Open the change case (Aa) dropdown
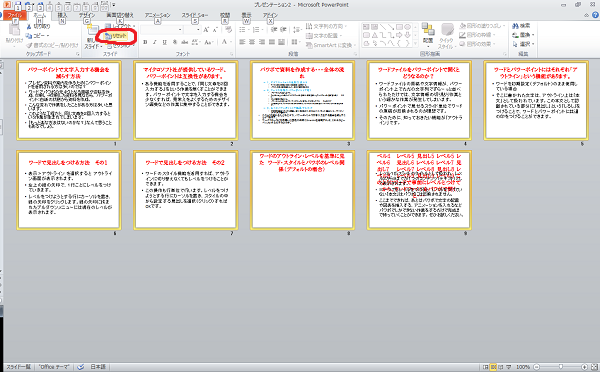 pyautogui.click(x=209, y=42)
